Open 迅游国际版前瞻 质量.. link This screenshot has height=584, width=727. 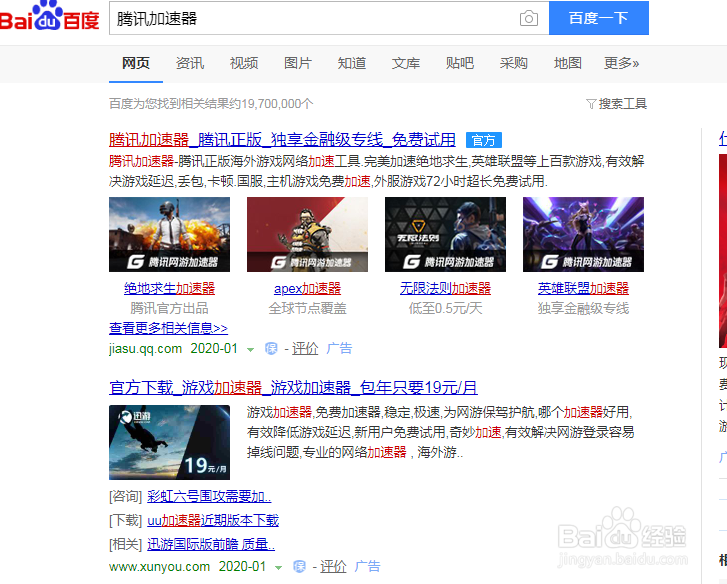[x=211, y=544]
